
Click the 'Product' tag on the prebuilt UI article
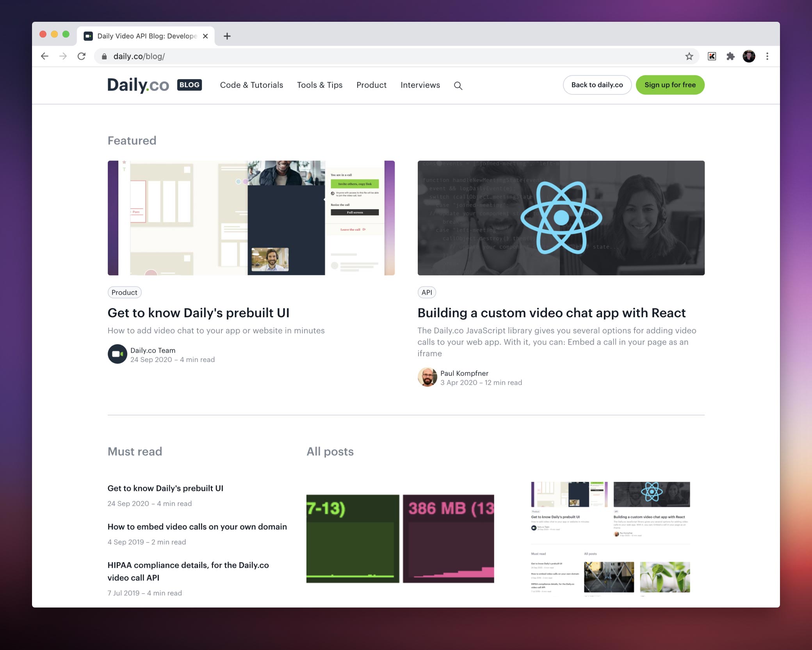coord(124,292)
